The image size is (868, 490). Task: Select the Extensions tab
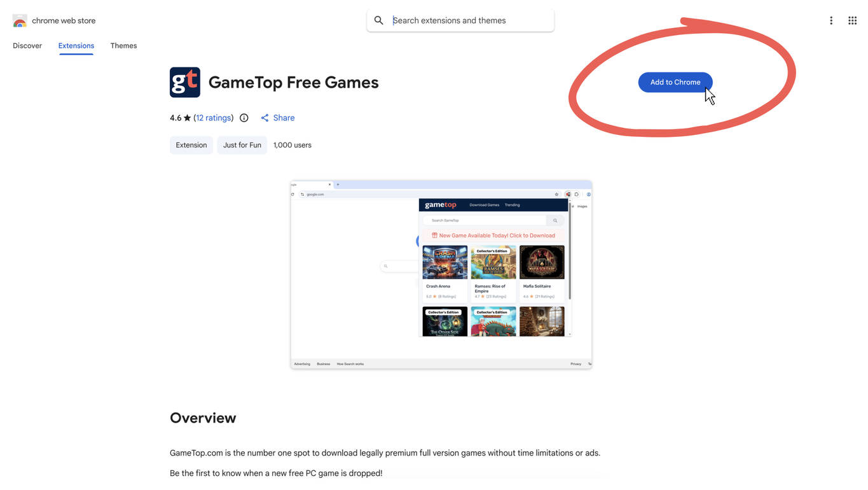(76, 46)
